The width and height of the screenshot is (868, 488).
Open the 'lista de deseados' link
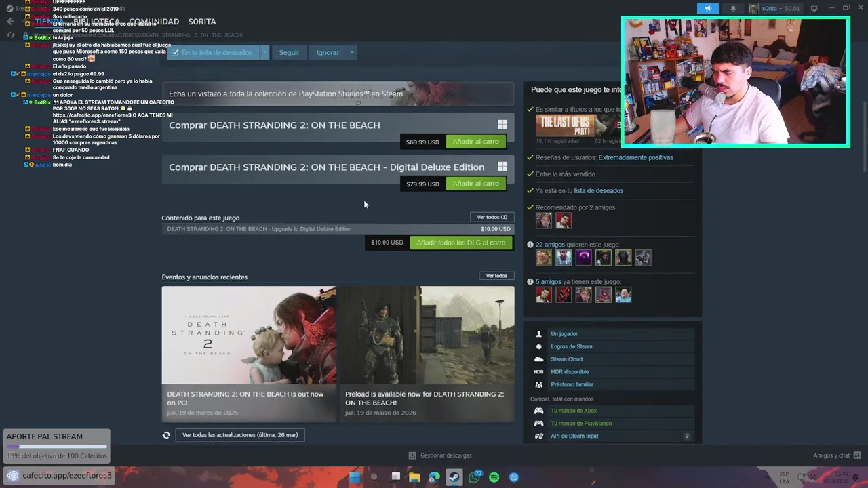point(598,190)
